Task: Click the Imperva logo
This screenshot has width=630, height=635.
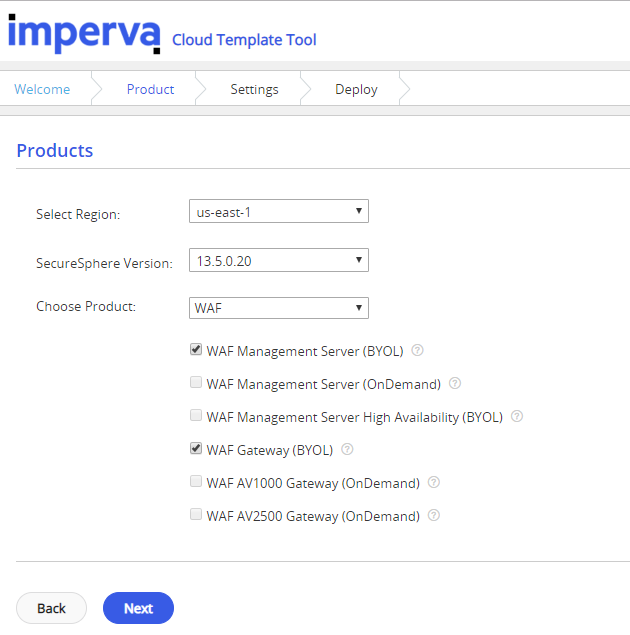Action: (x=84, y=34)
